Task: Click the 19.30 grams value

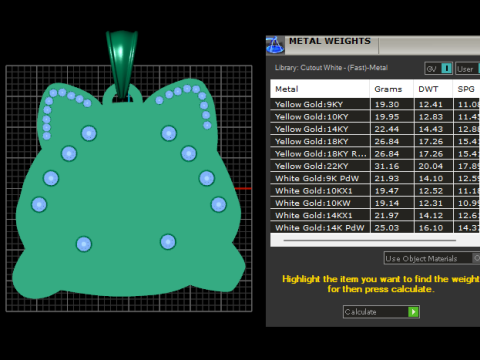Action: coord(387,104)
